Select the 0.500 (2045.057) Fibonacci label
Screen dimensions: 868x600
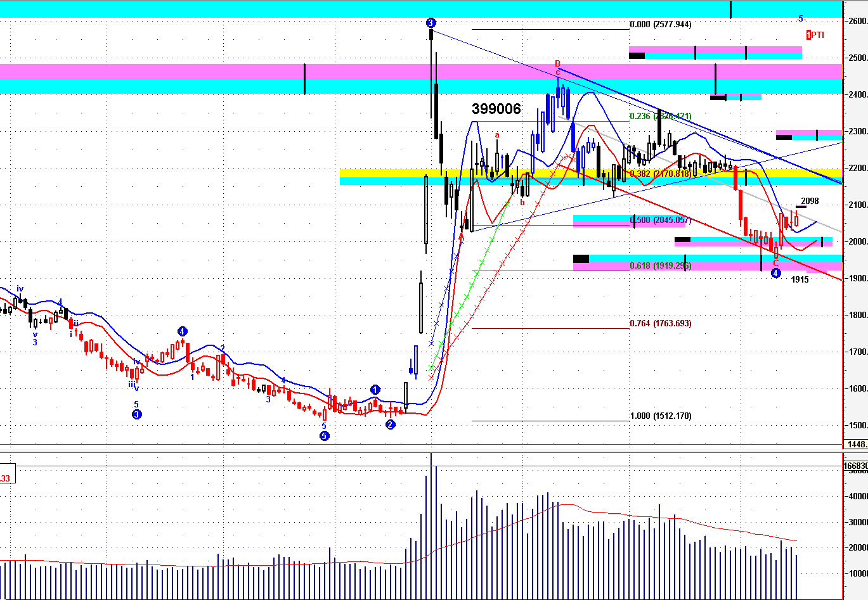(x=660, y=220)
